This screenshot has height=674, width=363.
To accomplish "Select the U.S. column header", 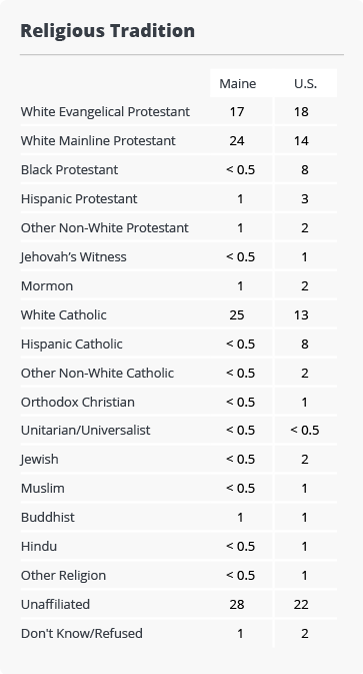I will click(x=305, y=83).
